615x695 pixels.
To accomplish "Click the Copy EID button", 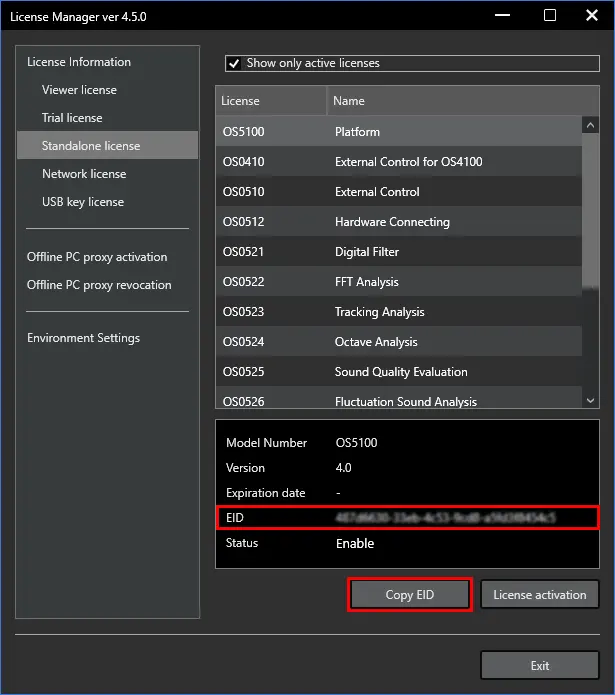I will pyautogui.click(x=410, y=595).
